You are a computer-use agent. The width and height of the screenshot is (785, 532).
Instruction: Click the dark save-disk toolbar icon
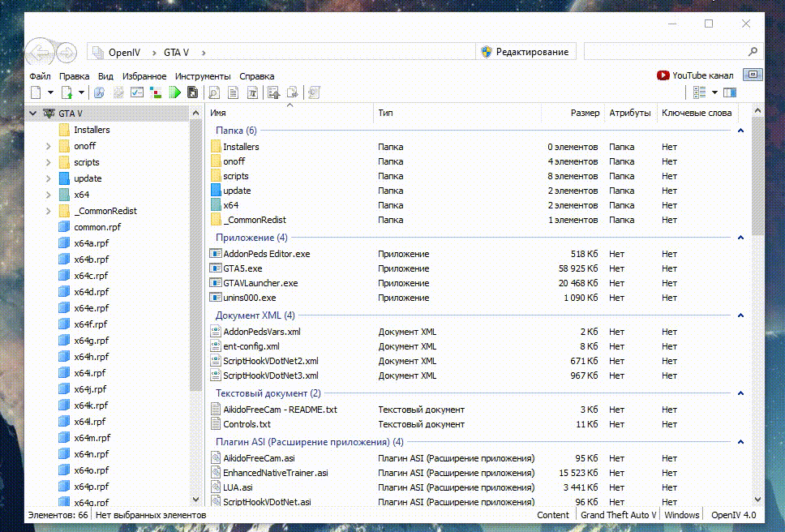[x=193, y=92]
